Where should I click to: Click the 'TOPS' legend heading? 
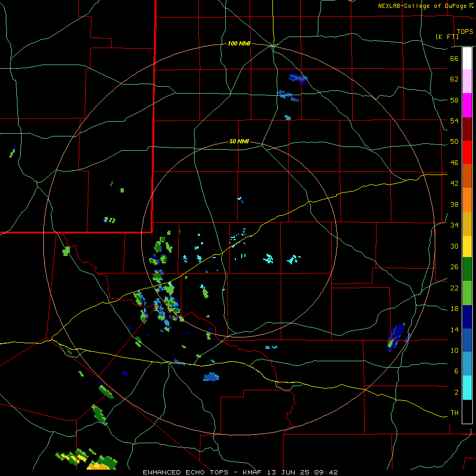[x=465, y=32]
